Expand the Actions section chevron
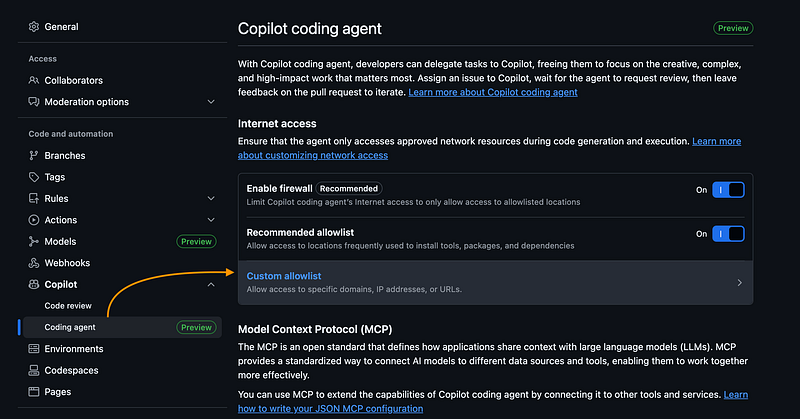Viewport: 800px width, 419px height. 211,220
